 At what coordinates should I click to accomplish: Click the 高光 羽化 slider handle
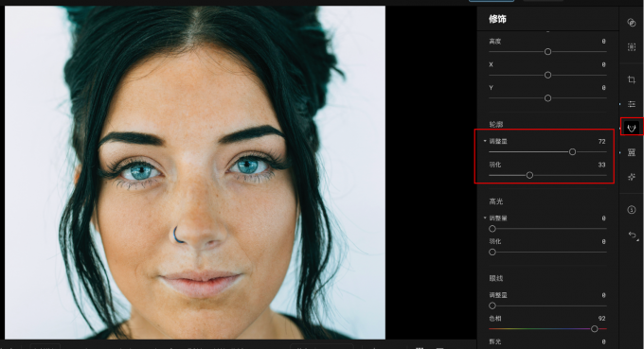click(492, 252)
